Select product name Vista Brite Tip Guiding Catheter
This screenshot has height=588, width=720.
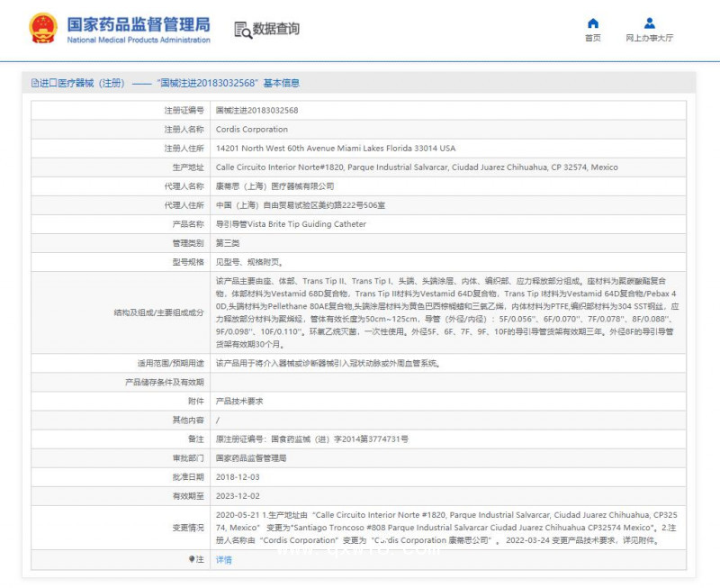pos(291,224)
